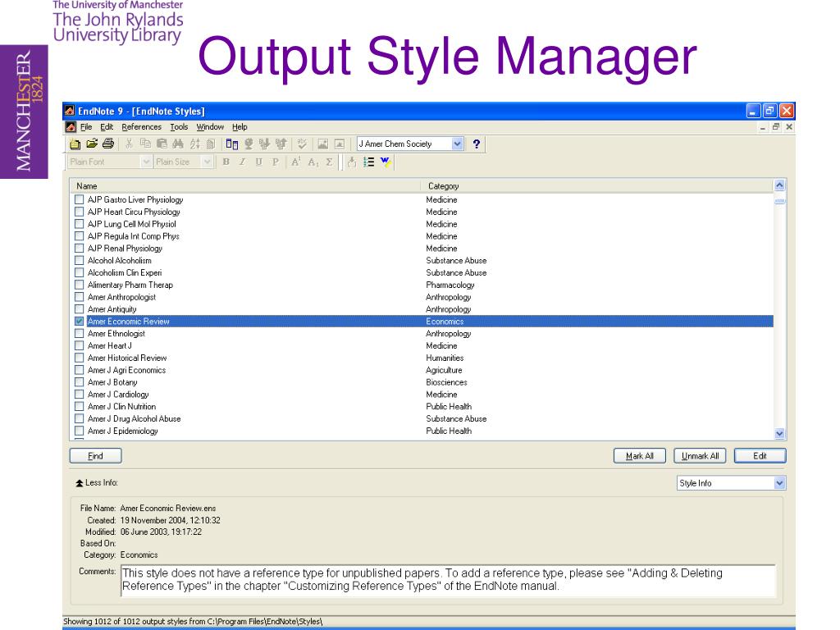
Task: Click inside the Comments text box
Action: (448, 580)
